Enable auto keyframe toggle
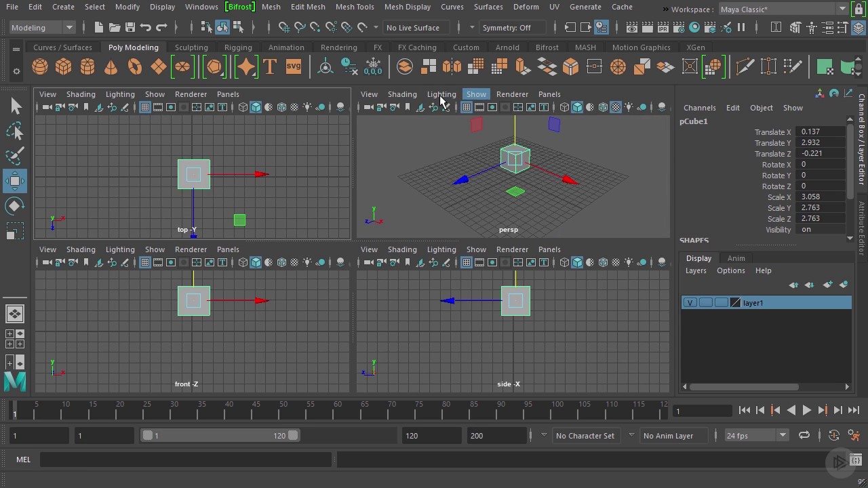 click(834, 436)
